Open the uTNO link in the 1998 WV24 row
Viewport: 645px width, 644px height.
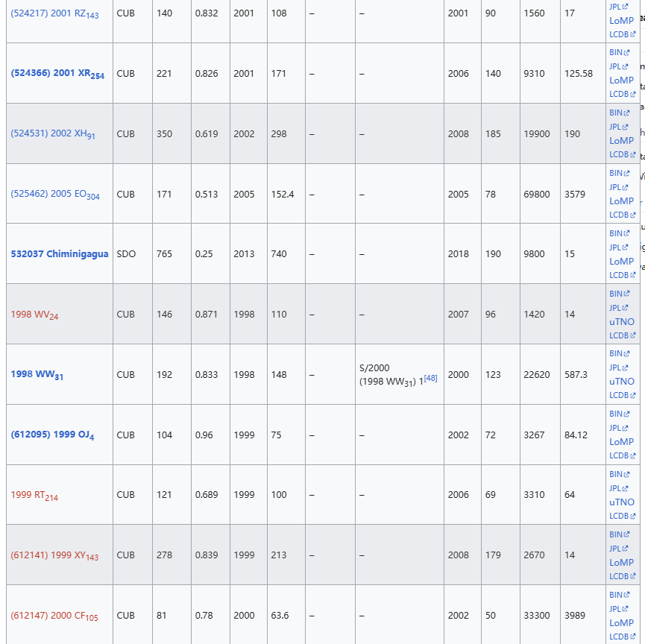(x=622, y=322)
